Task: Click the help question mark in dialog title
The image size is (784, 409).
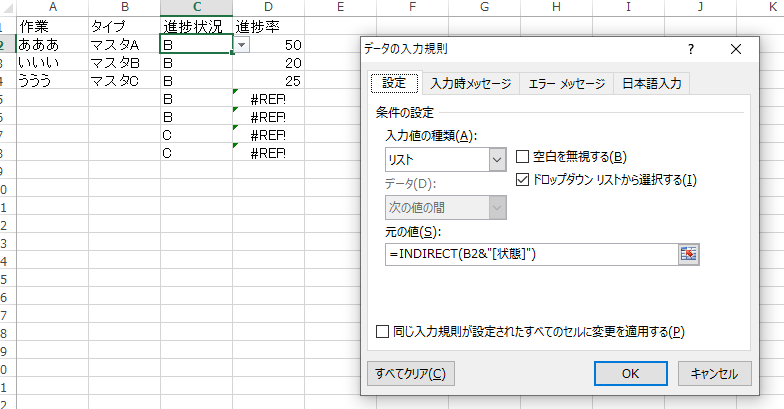Action: pyautogui.click(x=690, y=49)
